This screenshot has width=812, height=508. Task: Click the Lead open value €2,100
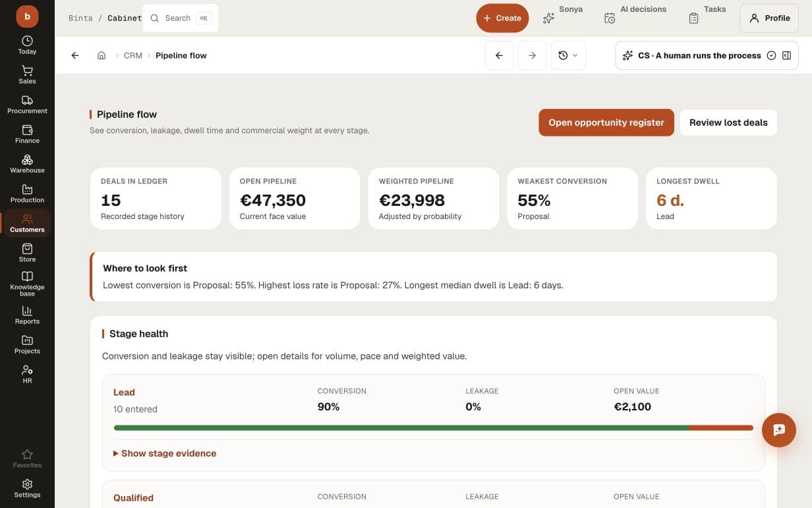[x=633, y=406]
